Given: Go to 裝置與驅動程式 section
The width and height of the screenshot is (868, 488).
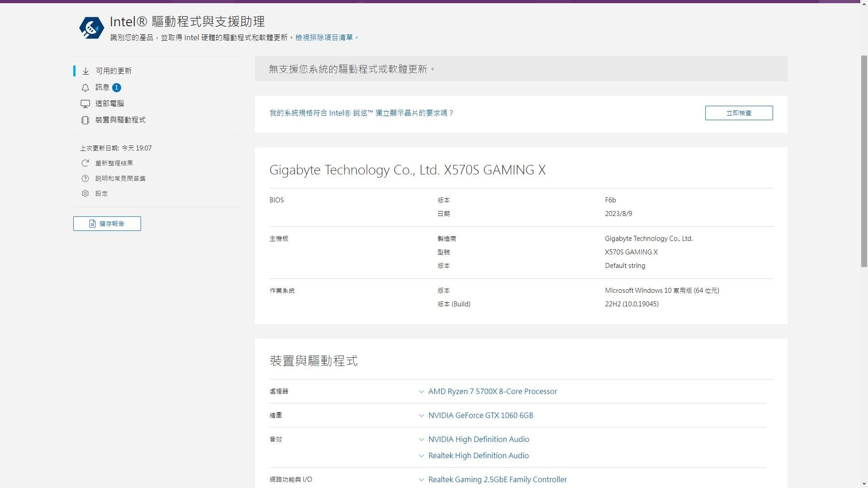Looking at the screenshot, I should tap(120, 120).
